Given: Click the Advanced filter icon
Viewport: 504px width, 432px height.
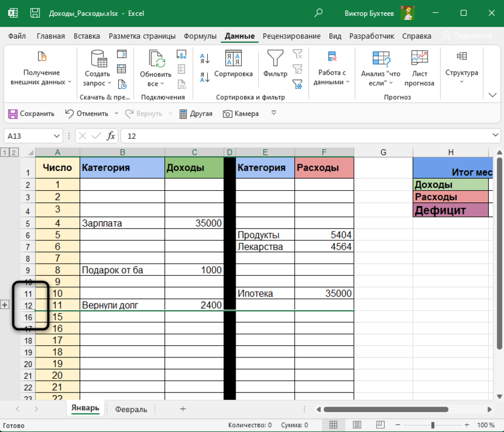Looking at the screenshot, I should (x=297, y=84).
